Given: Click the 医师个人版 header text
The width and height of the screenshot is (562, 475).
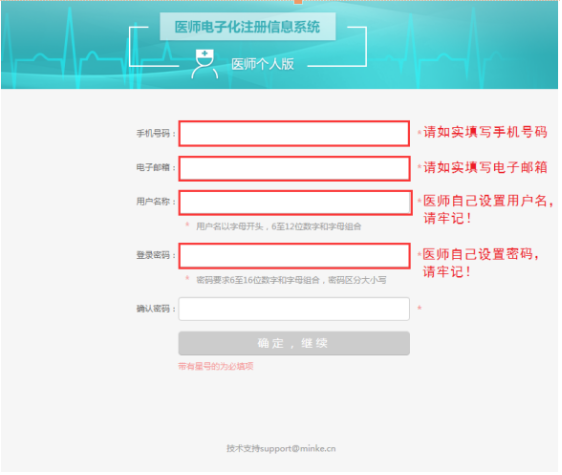Looking at the screenshot, I should pyautogui.click(x=262, y=64).
